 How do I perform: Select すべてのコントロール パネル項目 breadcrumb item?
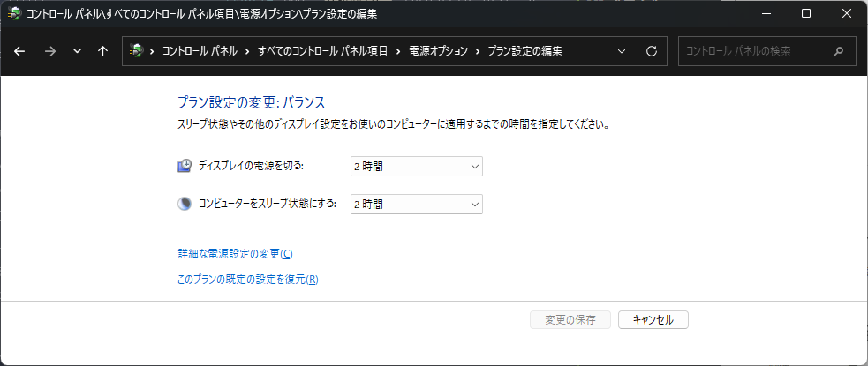pos(323,51)
